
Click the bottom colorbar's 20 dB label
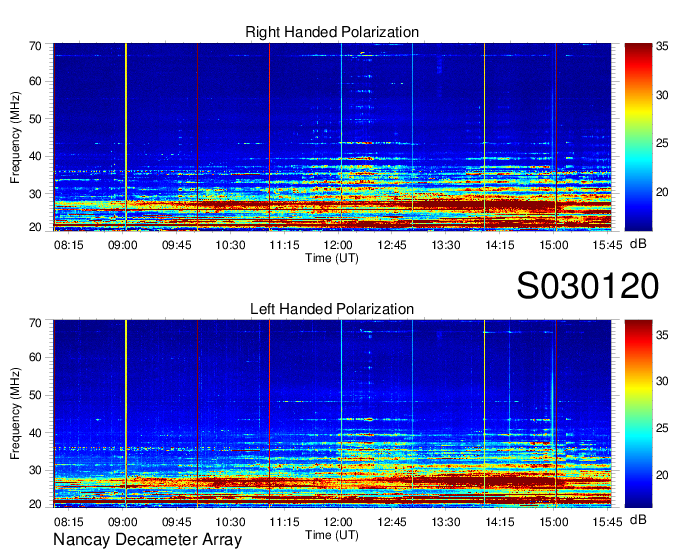[662, 475]
